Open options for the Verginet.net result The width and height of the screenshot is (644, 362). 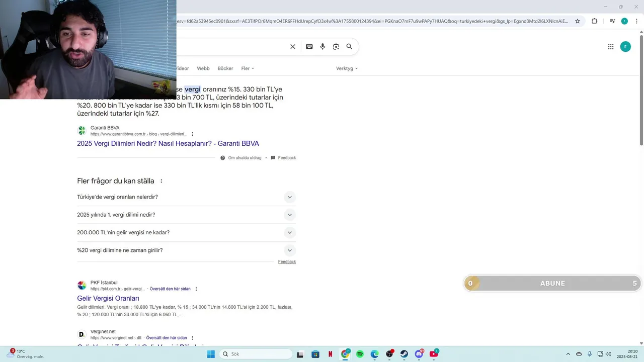click(x=192, y=338)
